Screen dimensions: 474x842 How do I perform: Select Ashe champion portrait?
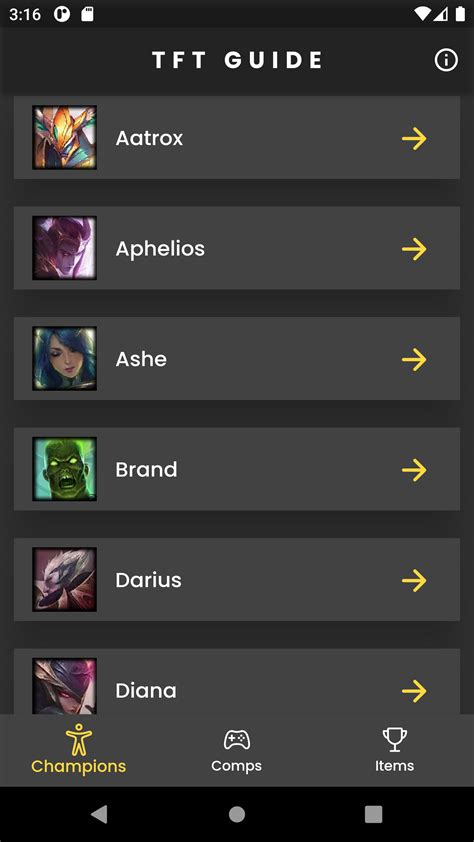pyautogui.click(x=64, y=359)
